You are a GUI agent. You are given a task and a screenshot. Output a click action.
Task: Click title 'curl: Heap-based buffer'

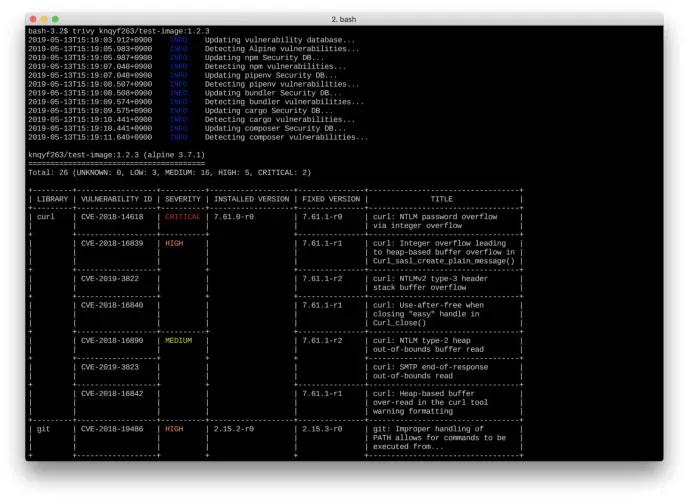(x=424, y=393)
